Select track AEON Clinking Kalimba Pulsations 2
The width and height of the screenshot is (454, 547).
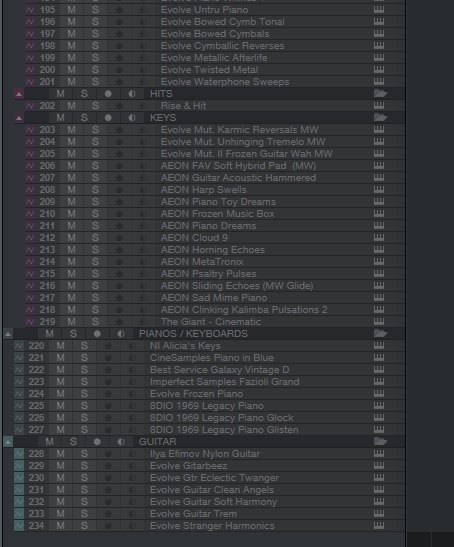pyautogui.click(x=244, y=310)
